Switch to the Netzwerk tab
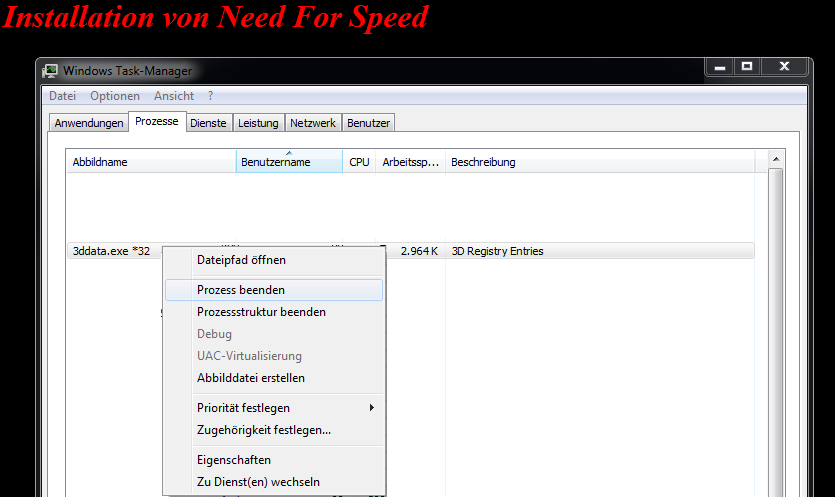 tap(312, 123)
